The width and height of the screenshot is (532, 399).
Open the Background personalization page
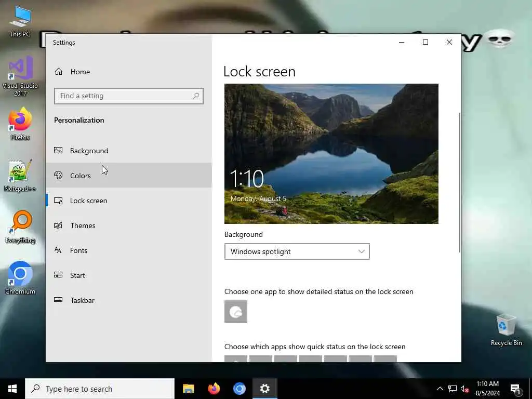pos(129,151)
